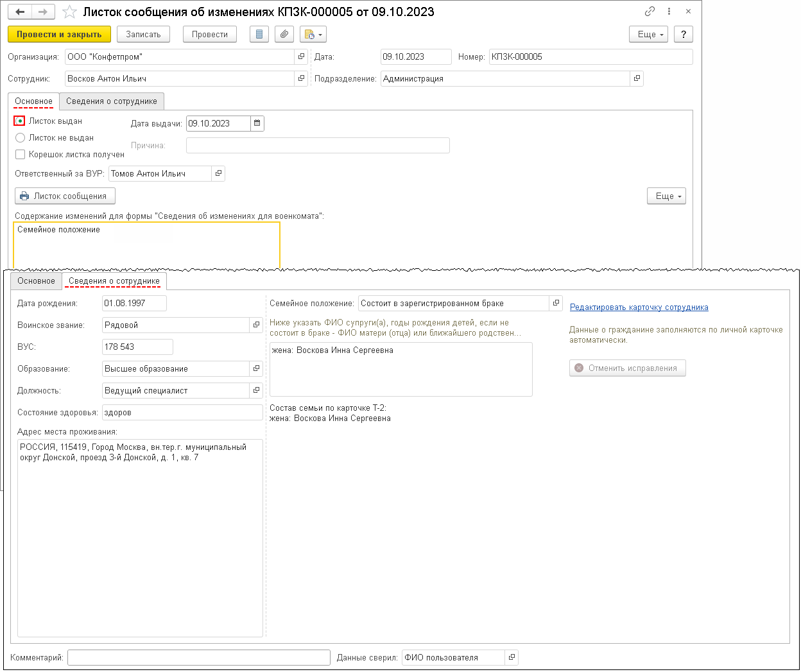Click the Должность field Ведущий специалист
Image resolution: width=801 pixels, height=672 pixels.
[x=176, y=390]
